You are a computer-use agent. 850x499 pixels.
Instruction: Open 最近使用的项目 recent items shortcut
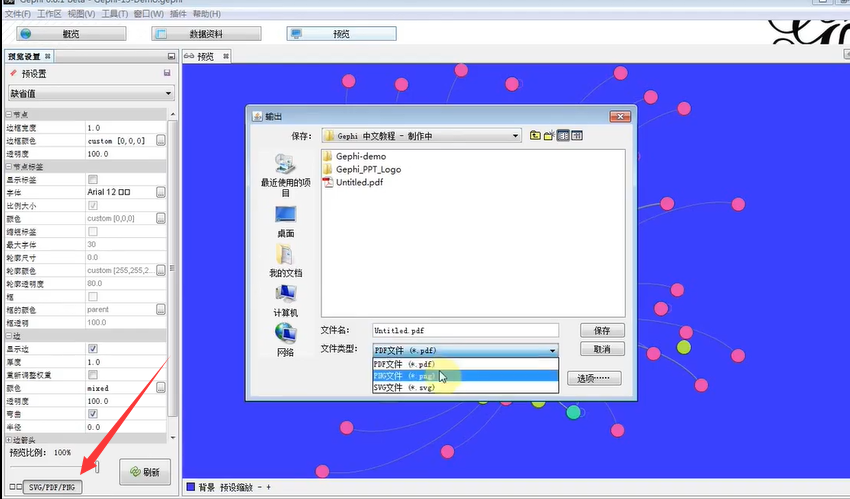tap(286, 175)
